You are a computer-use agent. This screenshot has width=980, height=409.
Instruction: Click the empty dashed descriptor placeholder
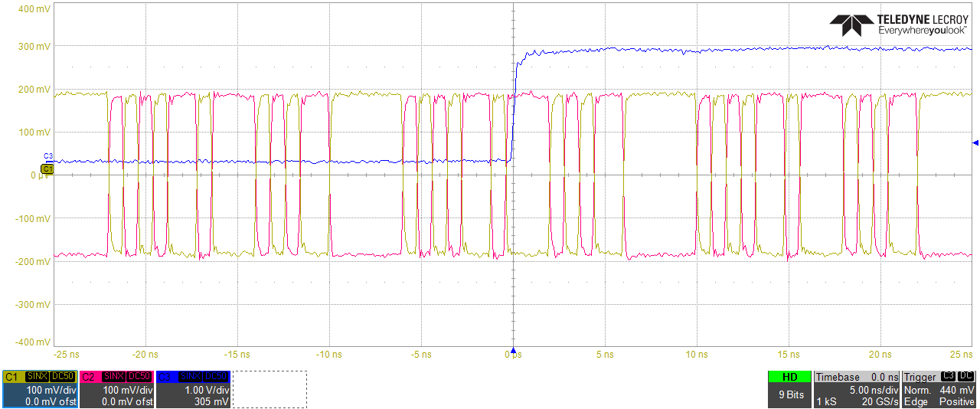click(269, 389)
